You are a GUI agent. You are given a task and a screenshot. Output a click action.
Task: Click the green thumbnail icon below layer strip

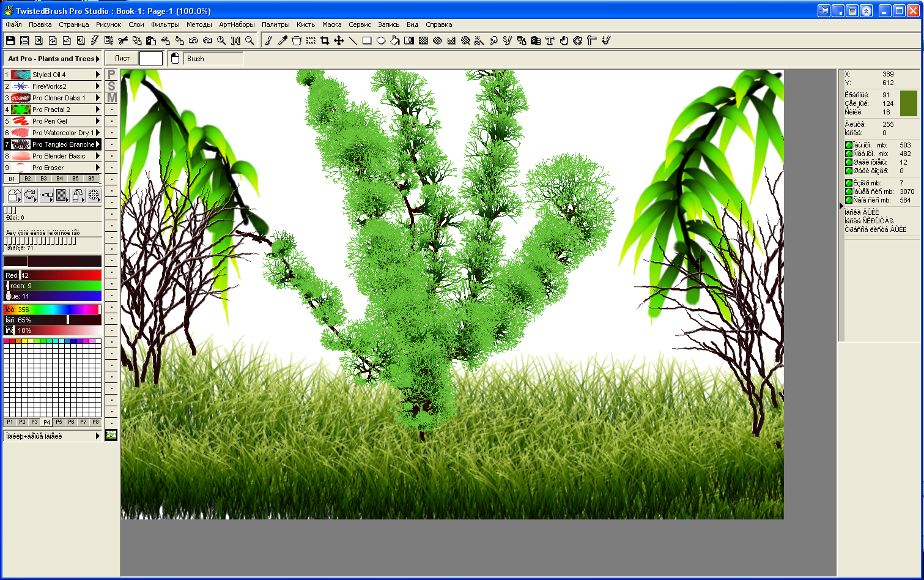[111, 435]
